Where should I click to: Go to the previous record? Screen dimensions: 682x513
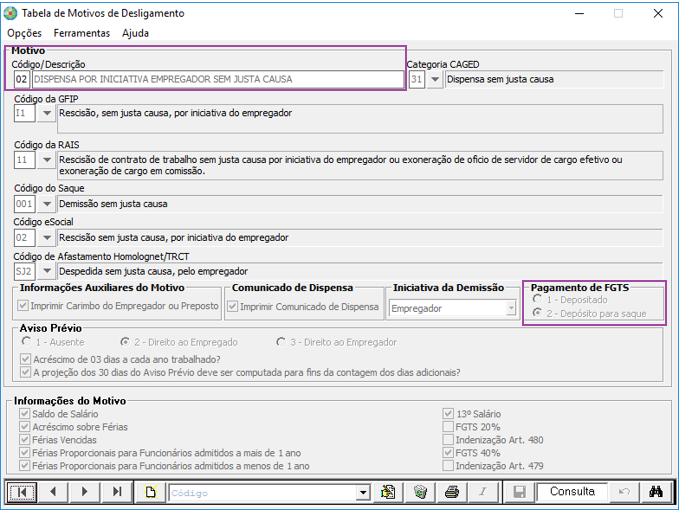pyautogui.click(x=52, y=492)
